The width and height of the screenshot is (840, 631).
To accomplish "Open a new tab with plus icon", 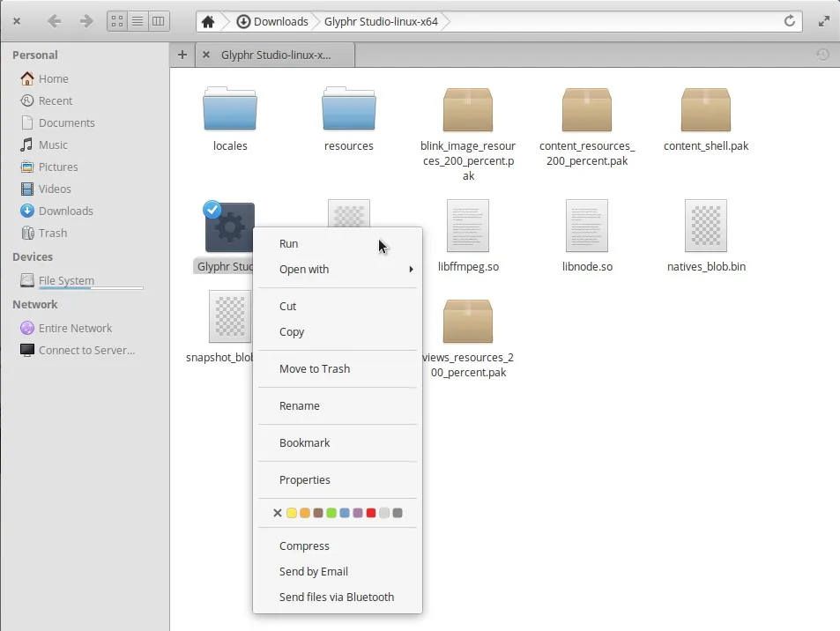I will [182, 55].
